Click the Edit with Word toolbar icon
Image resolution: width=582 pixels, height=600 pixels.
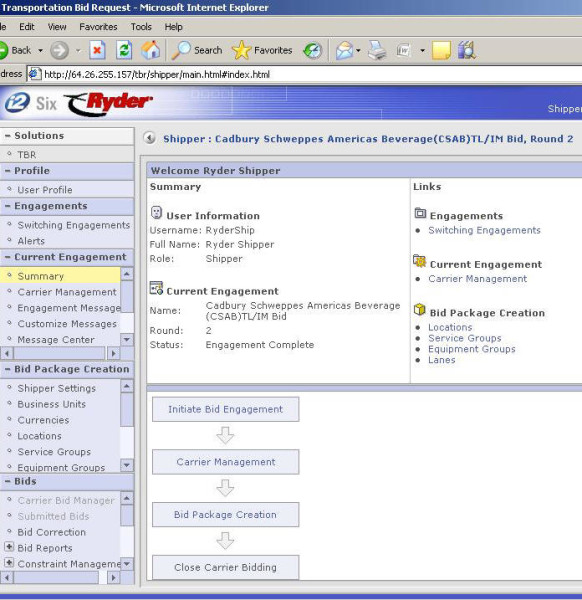click(403, 51)
